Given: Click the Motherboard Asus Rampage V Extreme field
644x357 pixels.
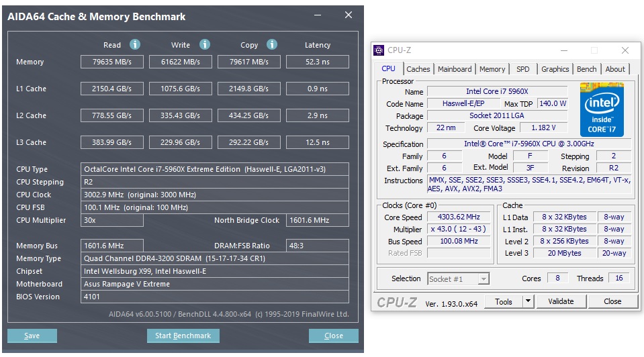Looking at the screenshot, I should click(215, 284).
